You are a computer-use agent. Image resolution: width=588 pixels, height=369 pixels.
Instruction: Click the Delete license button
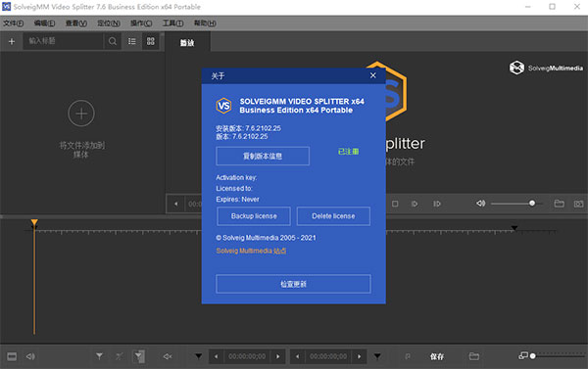pyautogui.click(x=333, y=216)
